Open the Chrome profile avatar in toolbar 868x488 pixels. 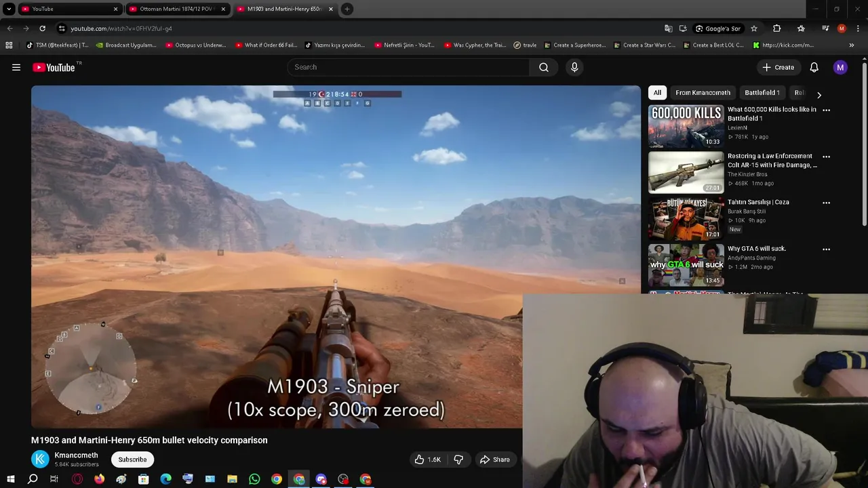(x=842, y=28)
